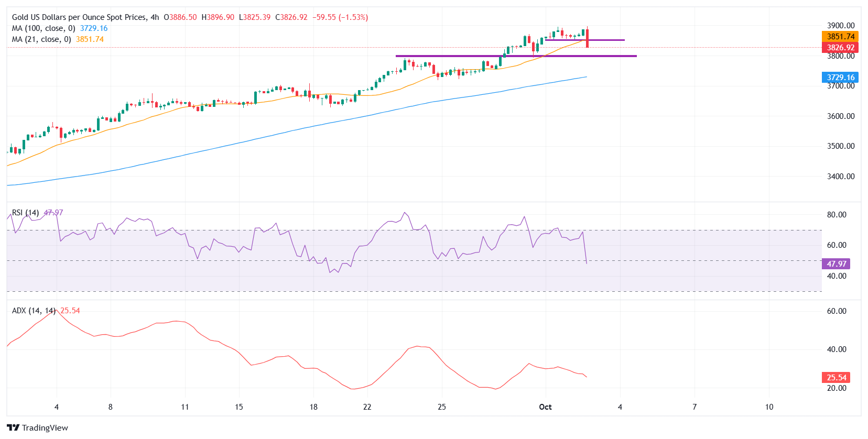Click the 22 date label on time axis
Screen dimensions: 868x439
tap(367, 407)
